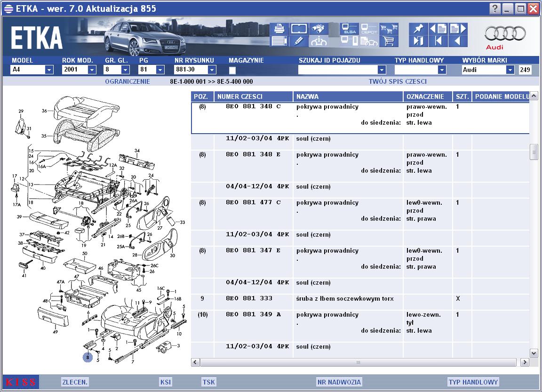Click the TSK status bar button
This screenshot has width=542, height=392.
pos(209,382)
